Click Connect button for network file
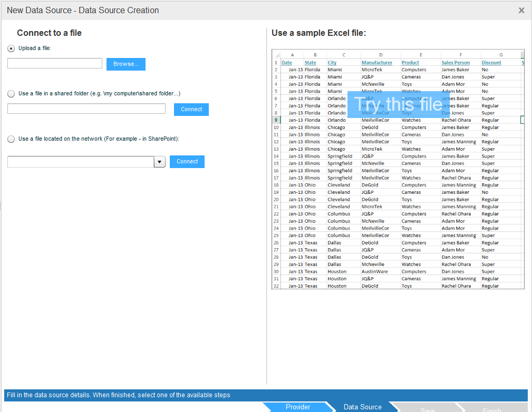The image size is (532, 412). [187, 162]
